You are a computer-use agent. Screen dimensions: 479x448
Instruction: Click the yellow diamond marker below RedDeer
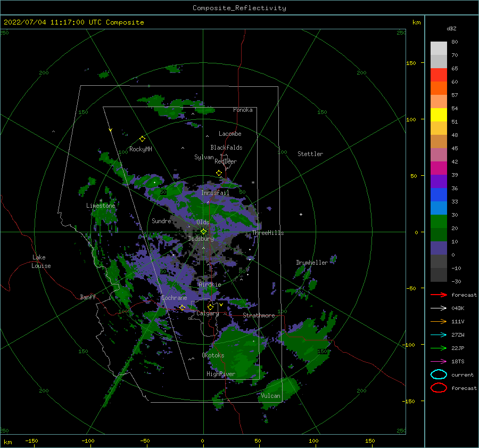(219, 173)
